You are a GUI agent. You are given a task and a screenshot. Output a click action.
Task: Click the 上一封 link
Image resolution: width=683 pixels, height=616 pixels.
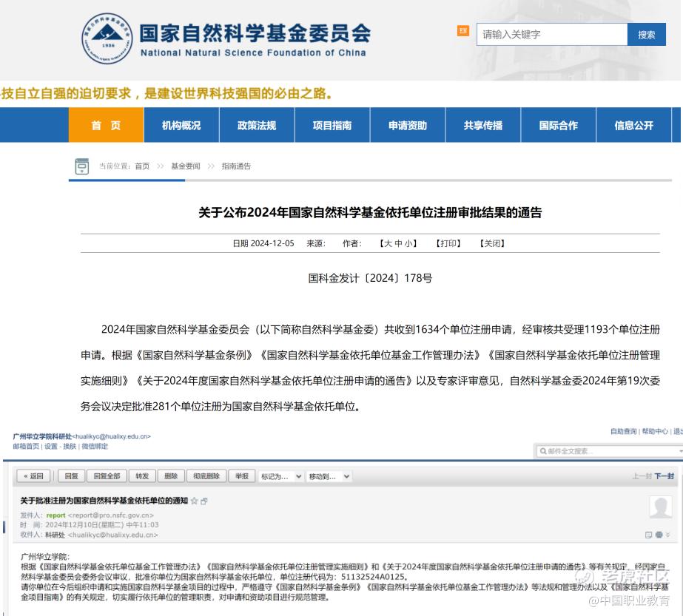click(642, 476)
